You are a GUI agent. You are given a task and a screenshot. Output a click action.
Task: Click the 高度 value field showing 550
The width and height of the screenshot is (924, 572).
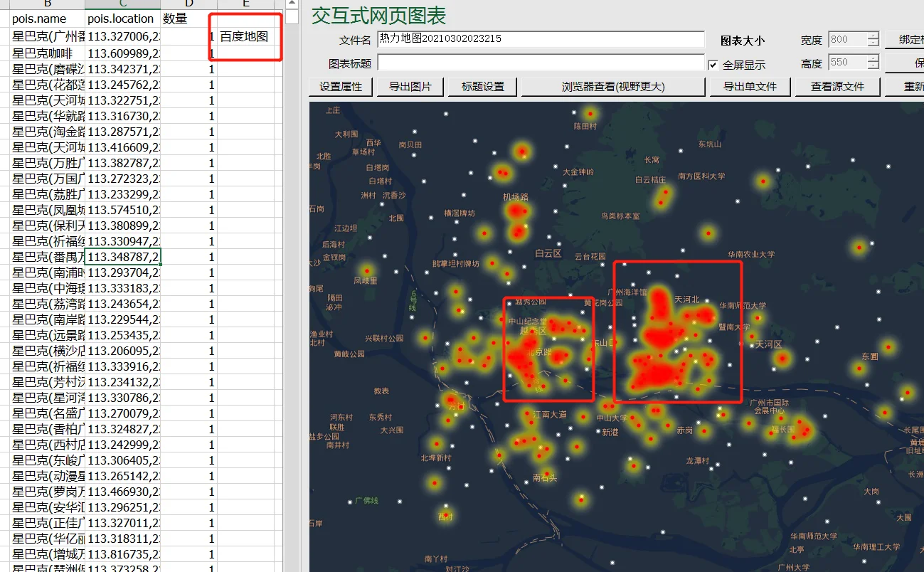click(x=847, y=63)
